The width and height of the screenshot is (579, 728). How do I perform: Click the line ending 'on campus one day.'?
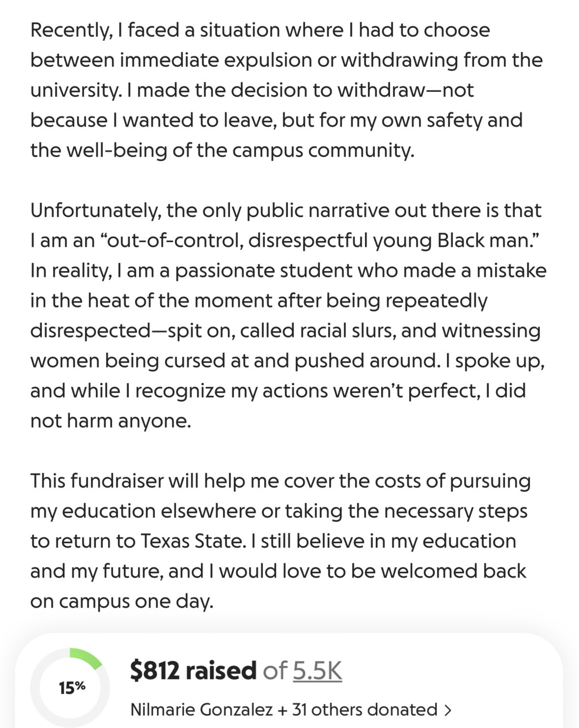[122, 602]
